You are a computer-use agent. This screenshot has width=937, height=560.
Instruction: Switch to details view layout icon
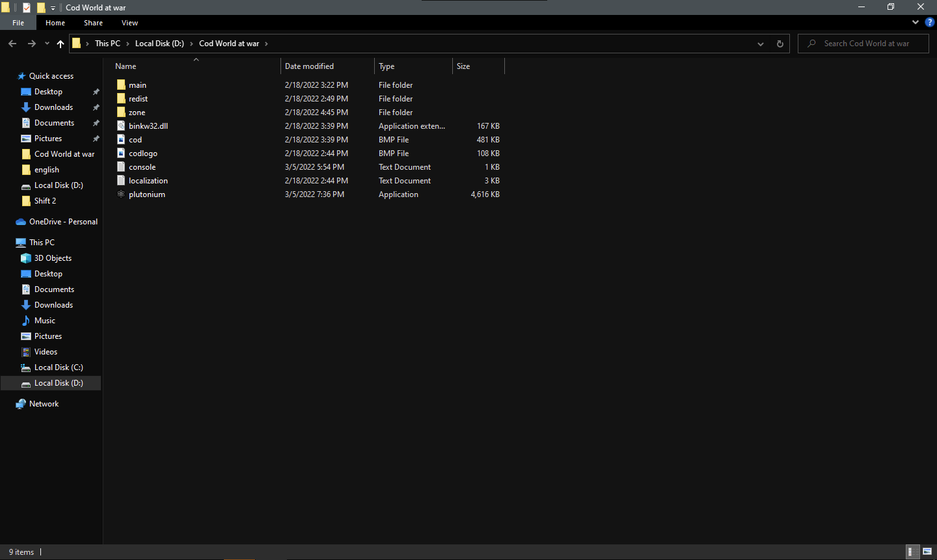pos(914,552)
